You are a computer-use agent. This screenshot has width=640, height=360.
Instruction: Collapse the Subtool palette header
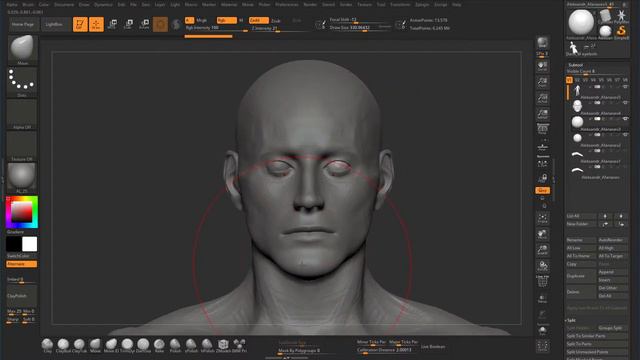tap(576, 65)
